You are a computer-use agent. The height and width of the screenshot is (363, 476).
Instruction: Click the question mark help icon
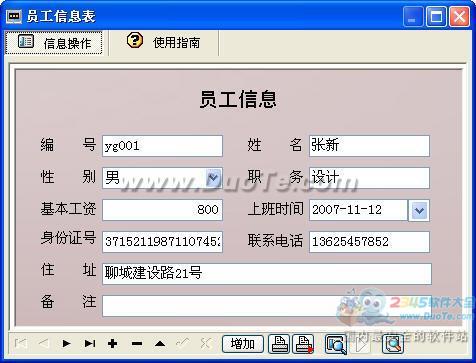(135, 40)
